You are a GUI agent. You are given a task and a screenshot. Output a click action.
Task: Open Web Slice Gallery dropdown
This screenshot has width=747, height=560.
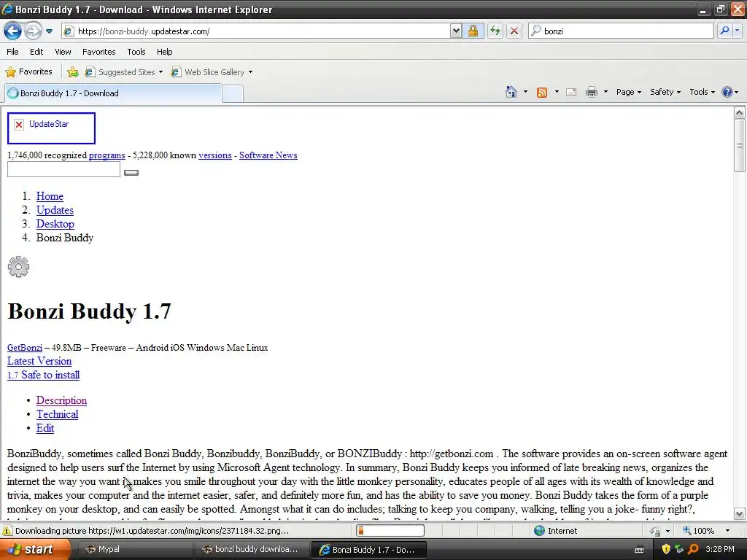[x=212, y=72]
